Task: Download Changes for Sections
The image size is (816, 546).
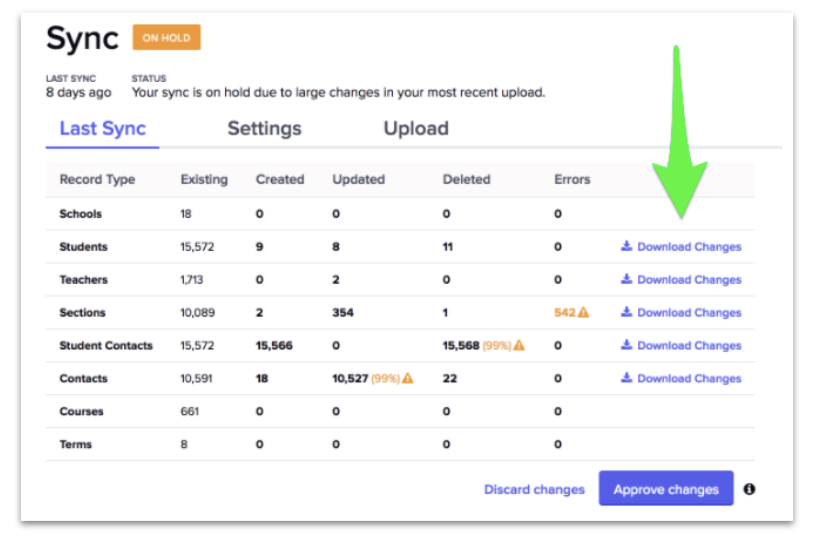Action: click(x=681, y=312)
